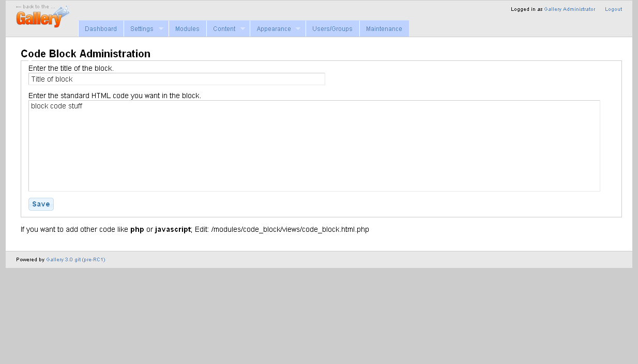
Task: Click the 'Powered by' footer text
Action: (30, 260)
